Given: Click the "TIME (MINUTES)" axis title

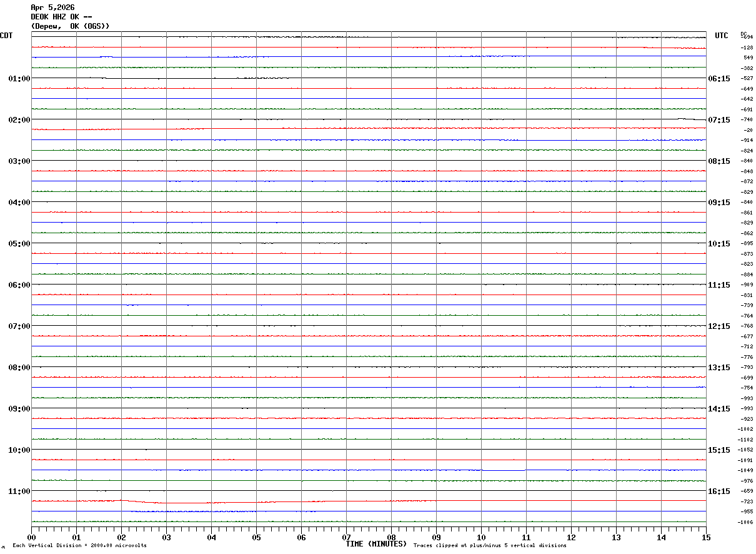Looking at the screenshot, I should pos(376,544).
